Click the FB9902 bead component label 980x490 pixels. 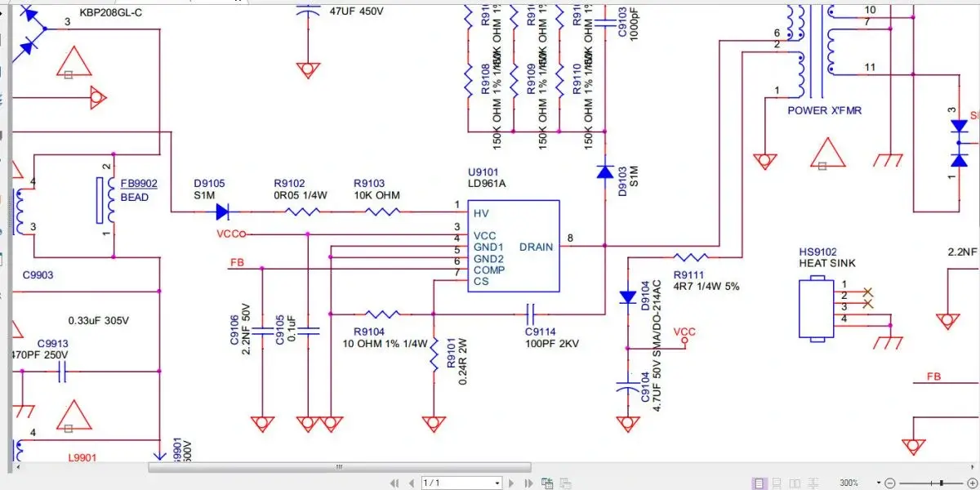click(138, 184)
